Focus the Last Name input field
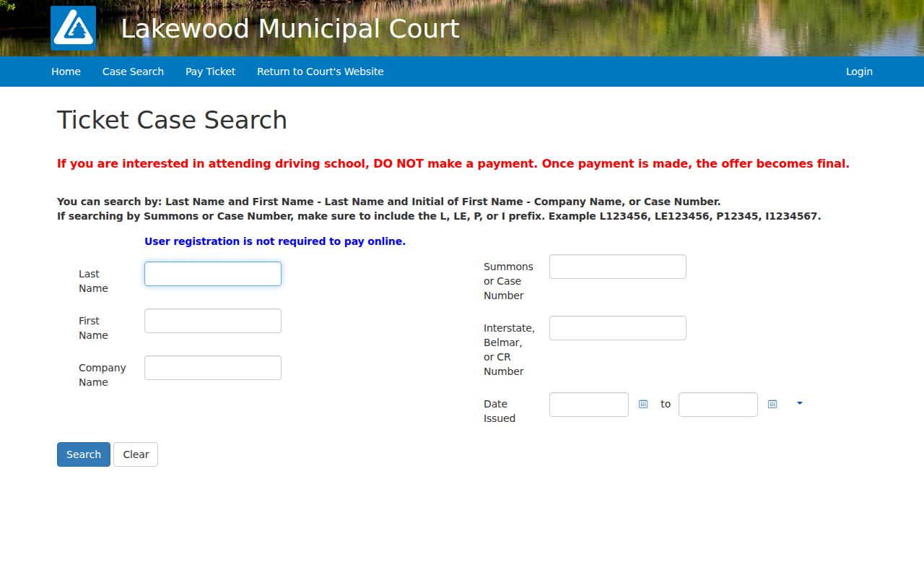The width and height of the screenshot is (924, 578). [213, 274]
